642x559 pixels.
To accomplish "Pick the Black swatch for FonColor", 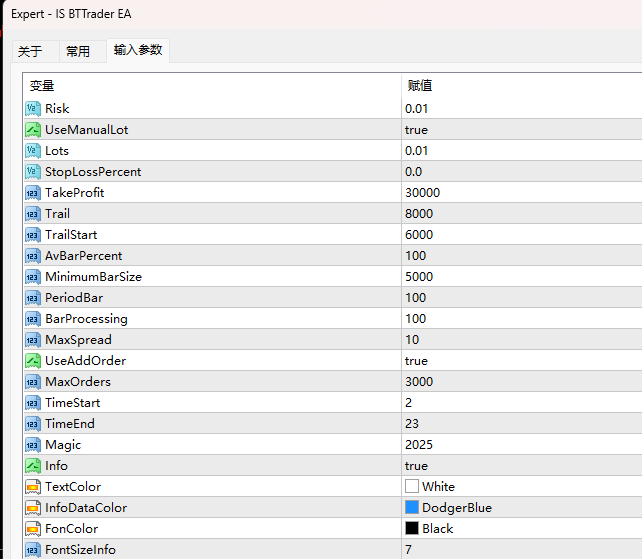I will [412, 528].
